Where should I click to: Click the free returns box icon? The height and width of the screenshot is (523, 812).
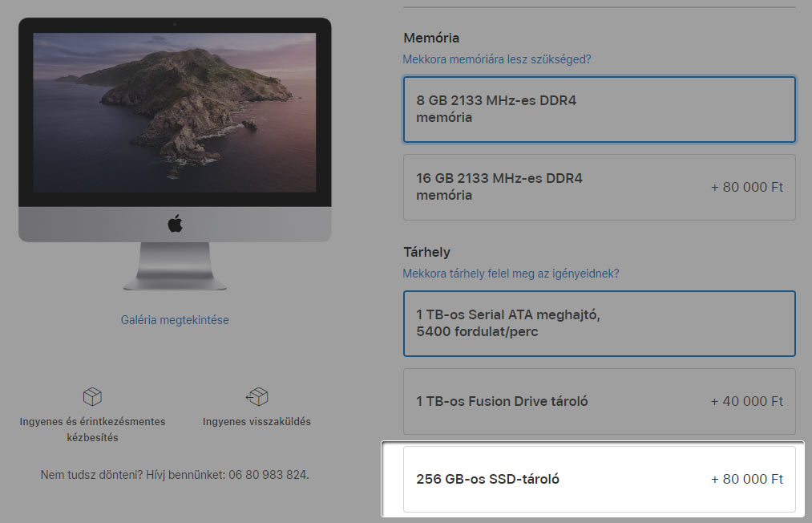pos(257,396)
